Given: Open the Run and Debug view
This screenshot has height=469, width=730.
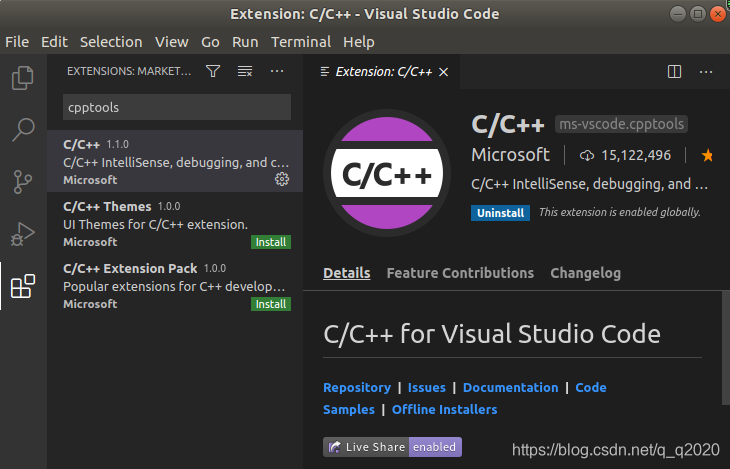Looking at the screenshot, I should (22, 234).
